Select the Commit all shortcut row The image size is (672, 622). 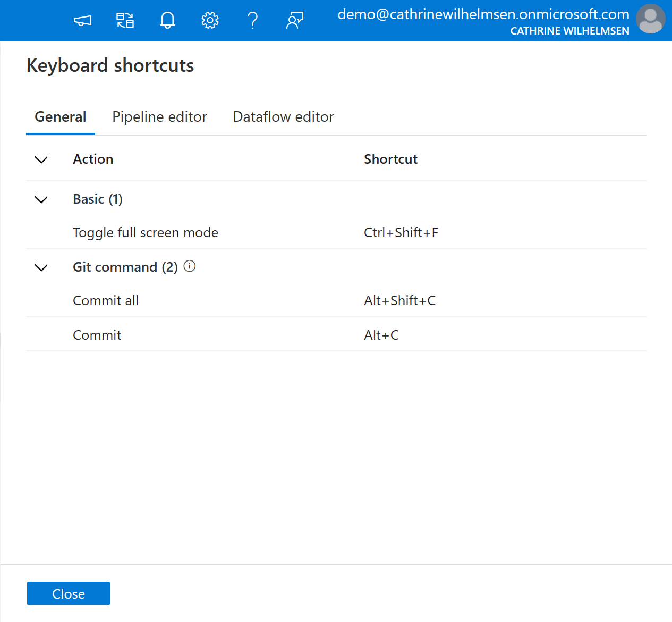(106, 301)
